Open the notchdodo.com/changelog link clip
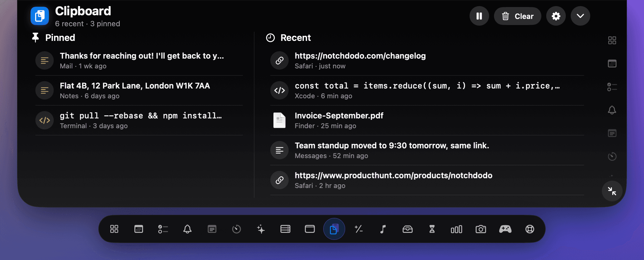 click(x=427, y=60)
